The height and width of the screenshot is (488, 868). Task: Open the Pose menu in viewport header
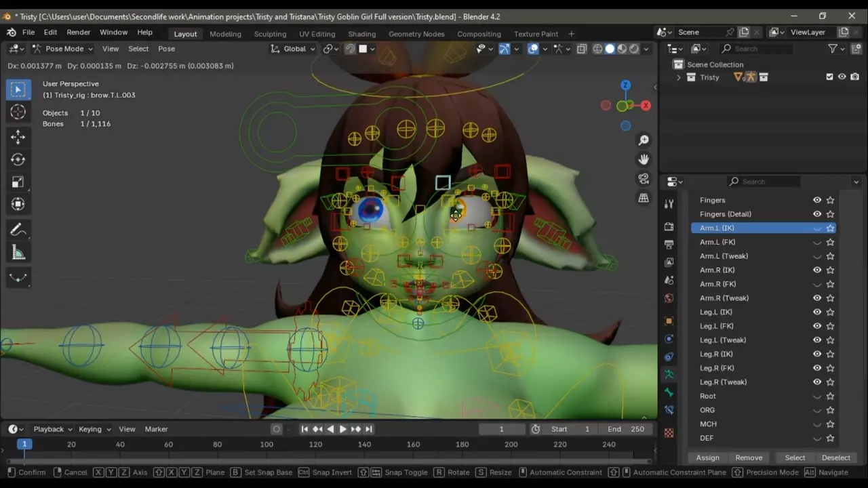(x=166, y=49)
